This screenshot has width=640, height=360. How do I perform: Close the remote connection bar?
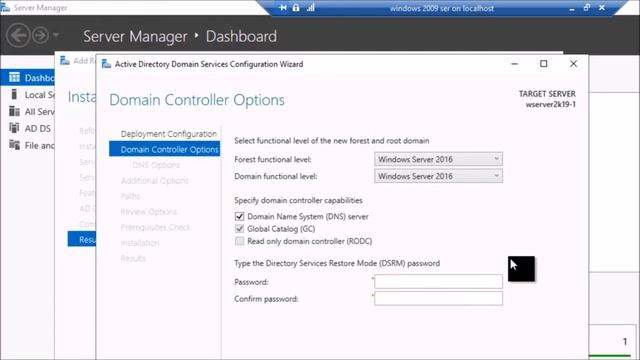click(x=602, y=7)
